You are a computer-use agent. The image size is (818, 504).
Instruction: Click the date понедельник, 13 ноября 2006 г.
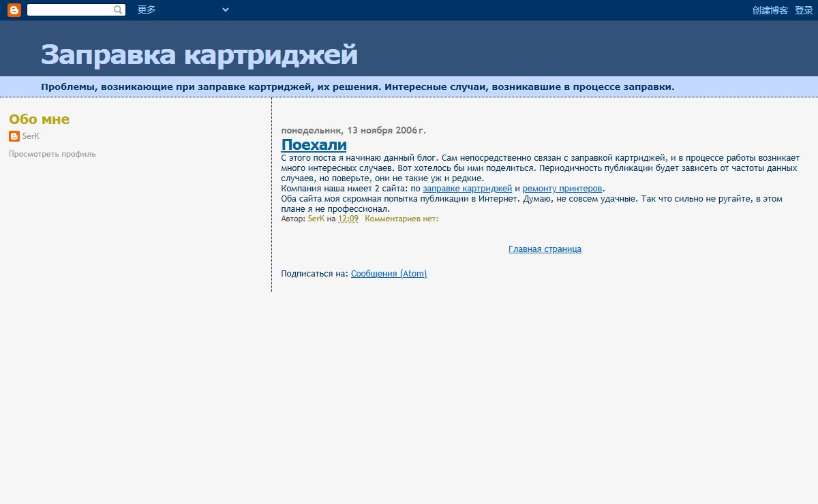pos(354,130)
